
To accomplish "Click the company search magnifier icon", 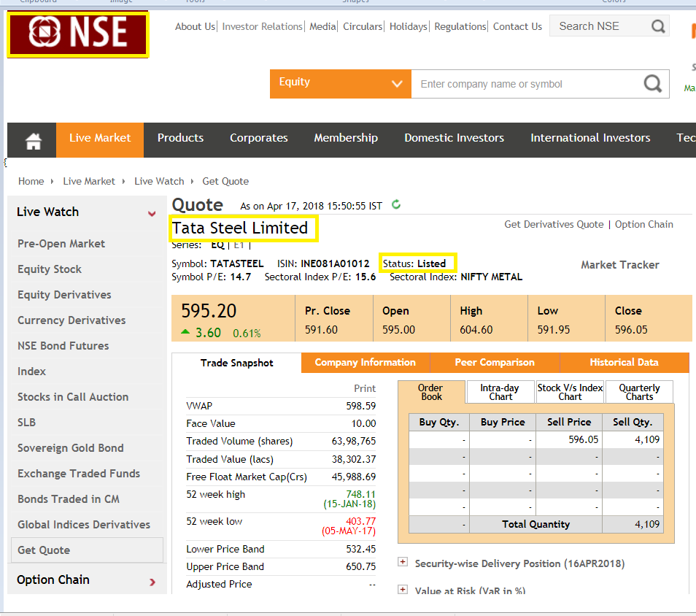I will [x=652, y=83].
